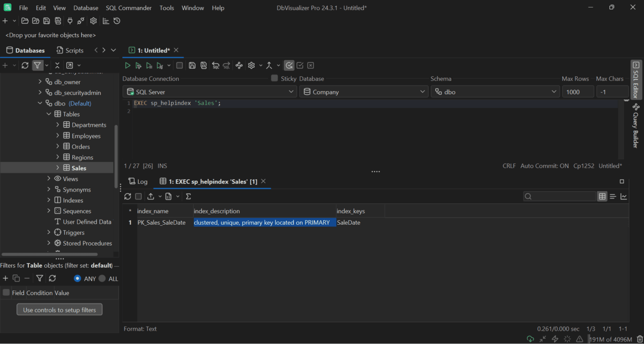Execute the SQL script with the green play icon
The width and height of the screenshot is (644, 344).
coord(127,65)
